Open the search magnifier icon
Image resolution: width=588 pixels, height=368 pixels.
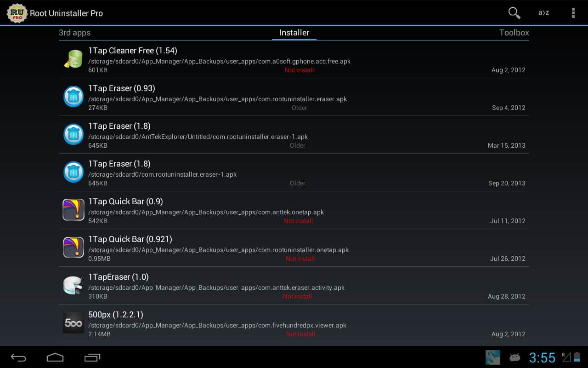(514, 13)
